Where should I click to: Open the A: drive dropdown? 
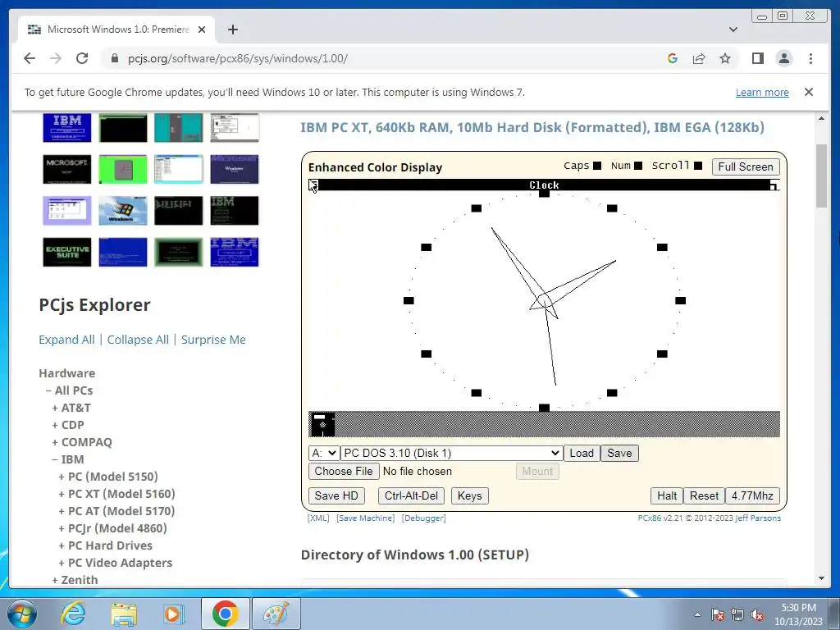point(323,453)
